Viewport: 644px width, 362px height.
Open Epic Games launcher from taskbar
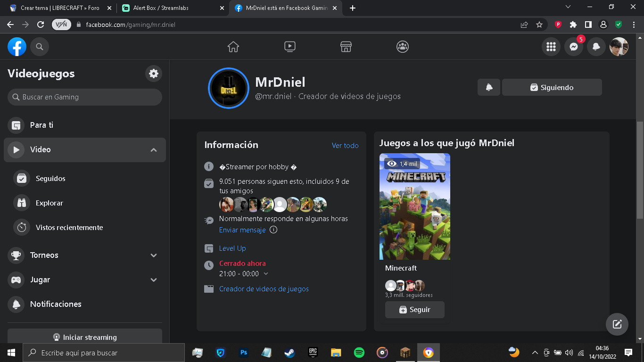coord(313,353)
